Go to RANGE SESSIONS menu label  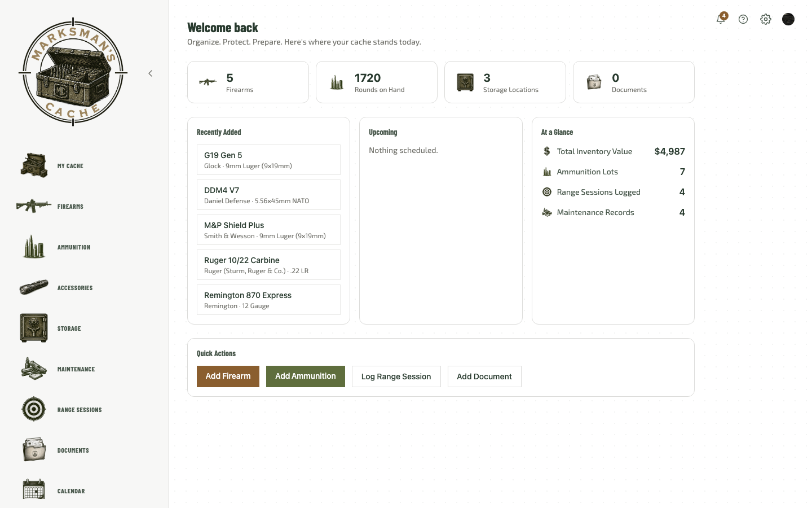[80, 410]
